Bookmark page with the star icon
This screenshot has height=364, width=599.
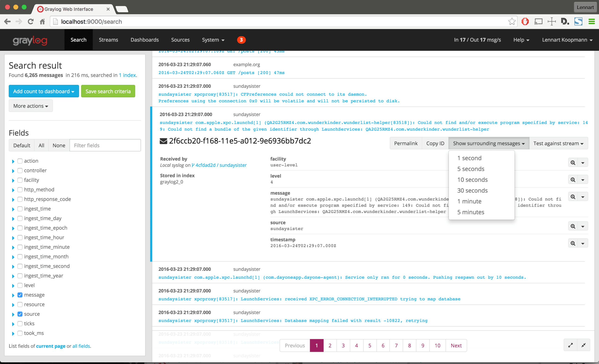pos(511,22)
